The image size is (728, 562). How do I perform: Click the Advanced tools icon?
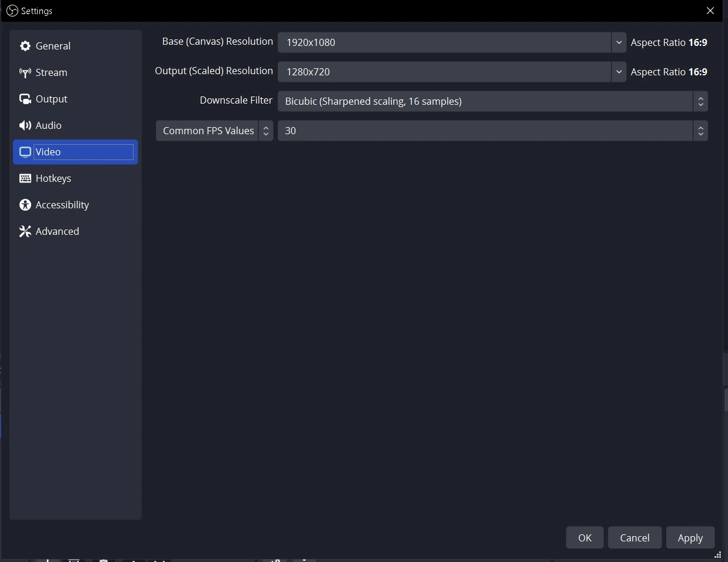click(25, 231)
